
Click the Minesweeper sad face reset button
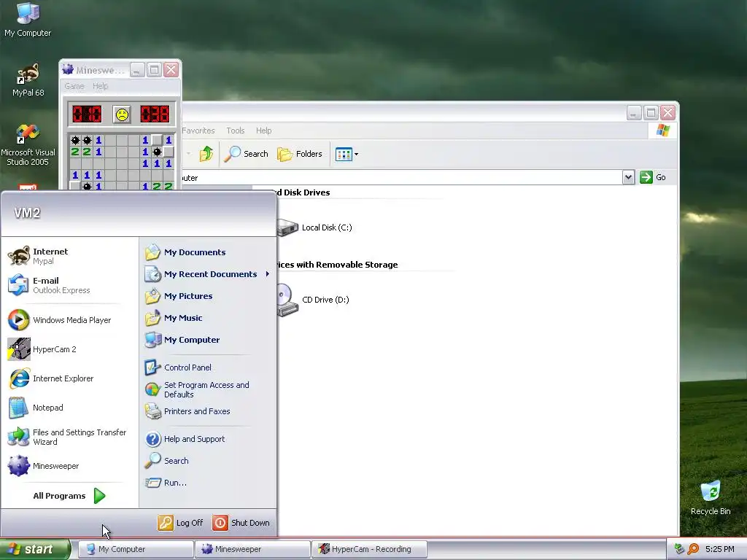point(122,114)
